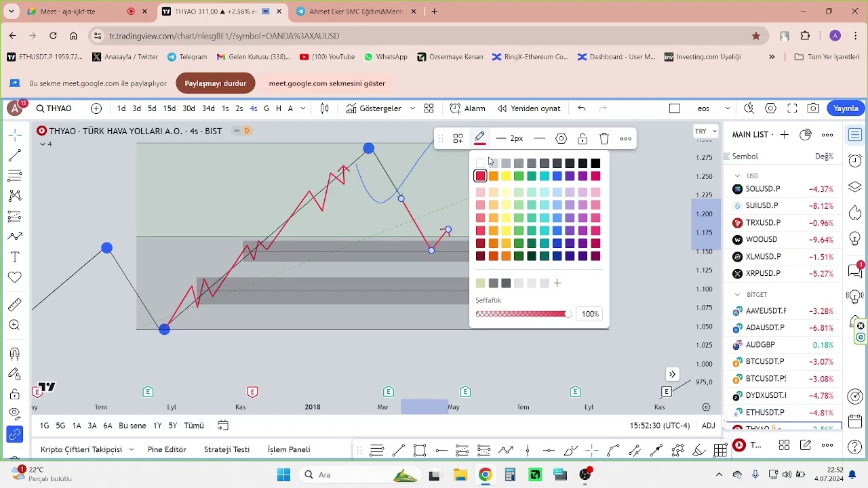Click Paylaşmayı durdur button
This screenshot has width=868, height=488.
point(216,83)
